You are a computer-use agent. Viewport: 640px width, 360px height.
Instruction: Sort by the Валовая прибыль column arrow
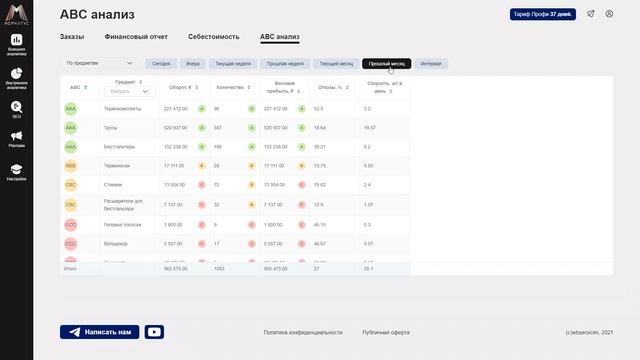tap(298, 91)
